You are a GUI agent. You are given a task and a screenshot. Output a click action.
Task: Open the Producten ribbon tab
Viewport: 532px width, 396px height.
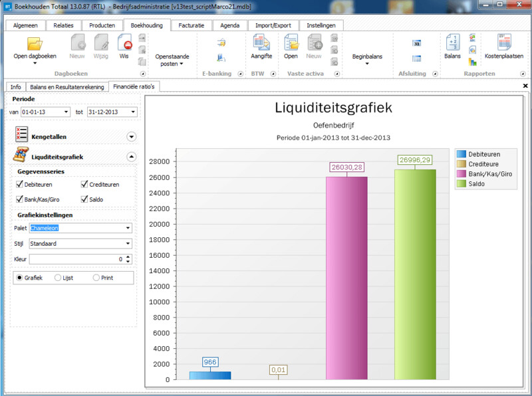(x=102, y=25)
